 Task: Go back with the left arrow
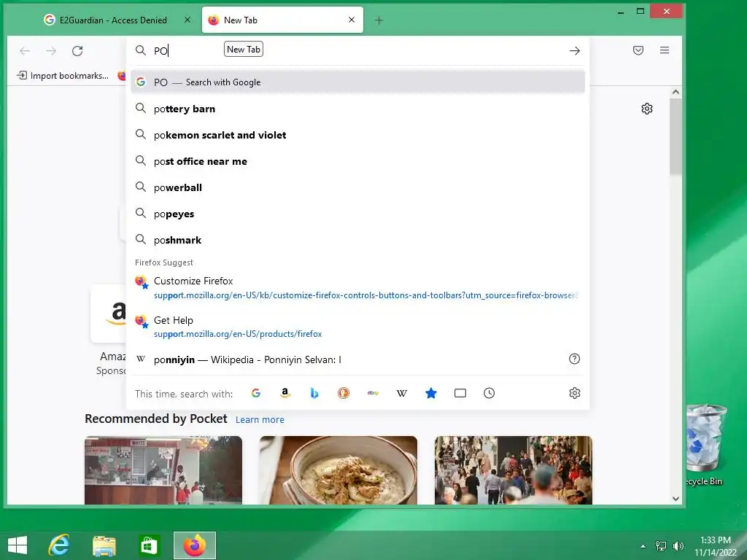(25, 50)
